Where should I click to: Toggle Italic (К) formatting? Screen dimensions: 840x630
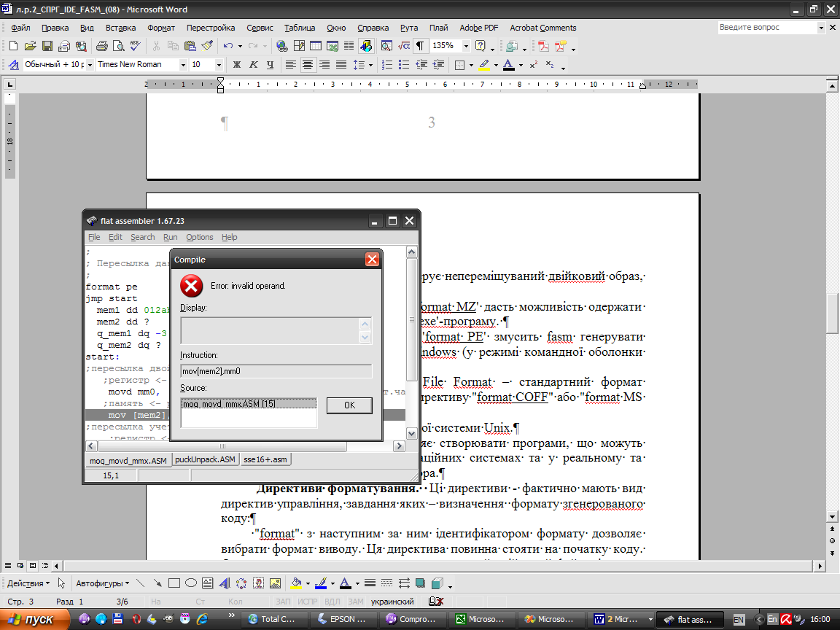click(254, 65)
